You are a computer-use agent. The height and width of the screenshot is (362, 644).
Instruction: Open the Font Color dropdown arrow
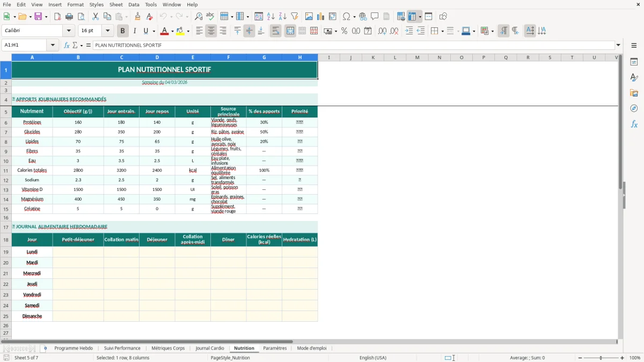coord(172,31)
